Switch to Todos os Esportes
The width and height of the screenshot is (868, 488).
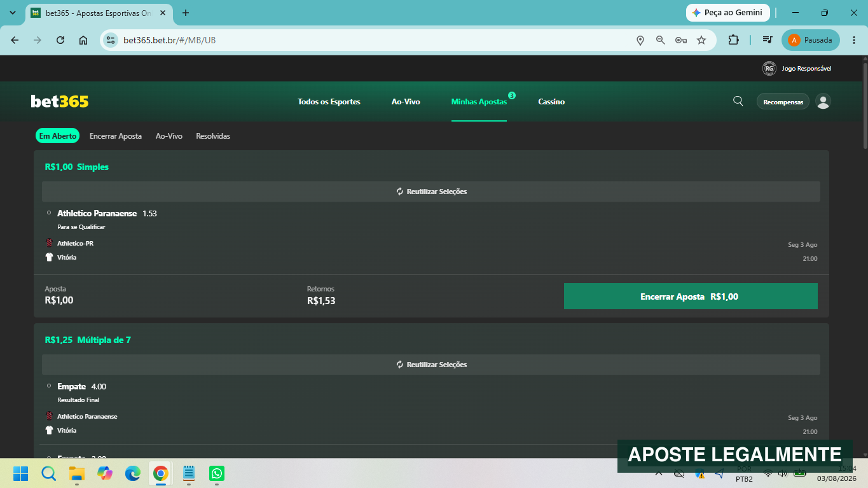(329, 102)
